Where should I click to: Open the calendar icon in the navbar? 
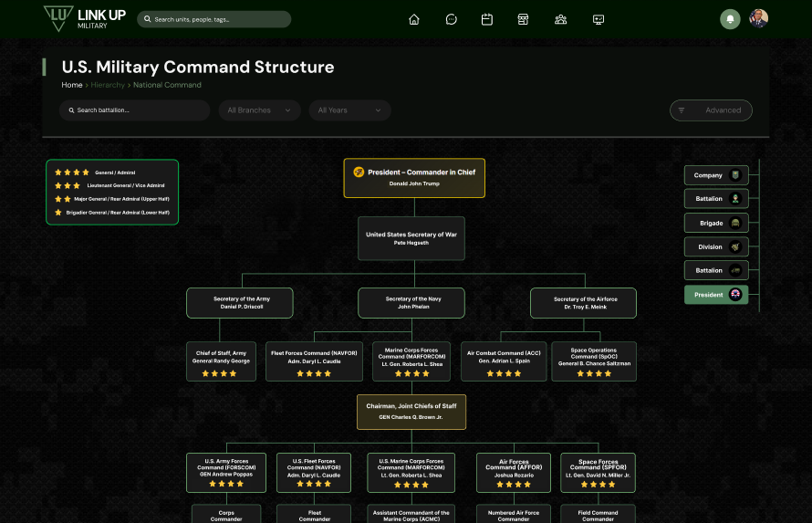[487, 19]
